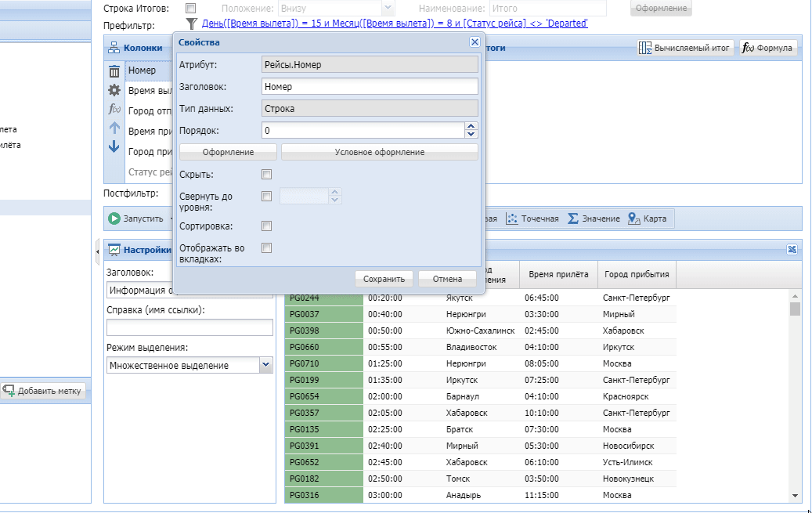Click the trash delete column icon
This screenshot has height=513, width=812.
click(x=114, y=71)
